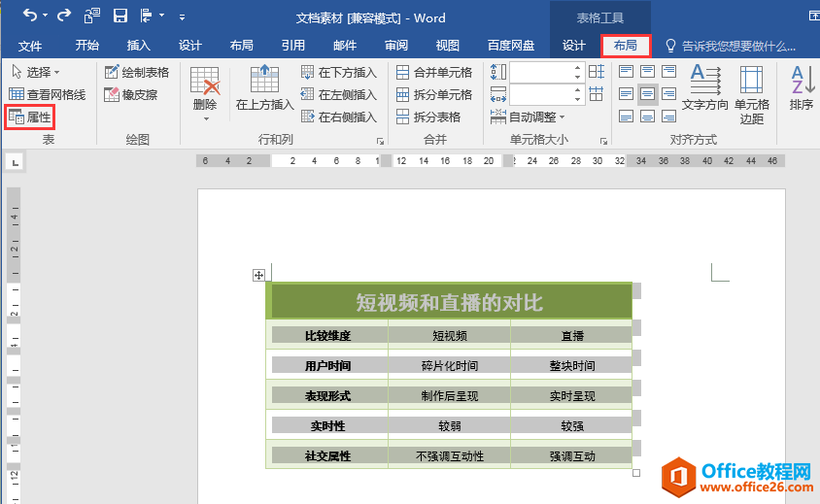Click the ruler tab selector button
Image resolution: width=820 pixels, height=504 pixels.
tap(16, 162)
